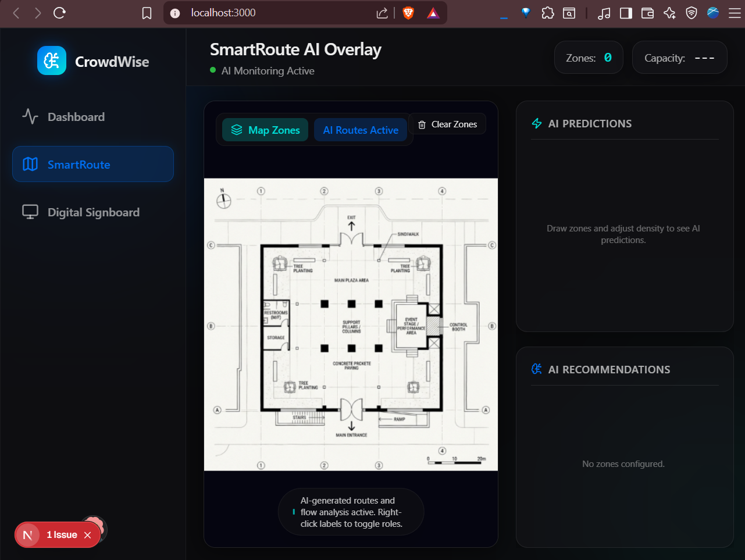Click the share page icon in address bar
This screenshot has height=560, width=745.
pos(382,13)
